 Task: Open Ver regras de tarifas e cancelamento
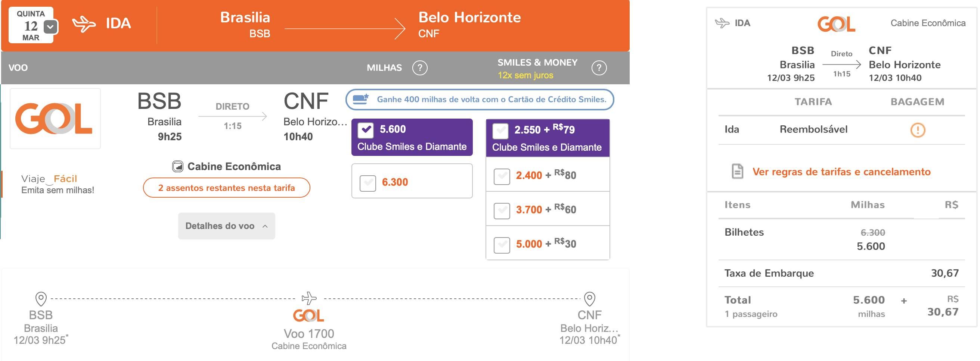(841, 172)
